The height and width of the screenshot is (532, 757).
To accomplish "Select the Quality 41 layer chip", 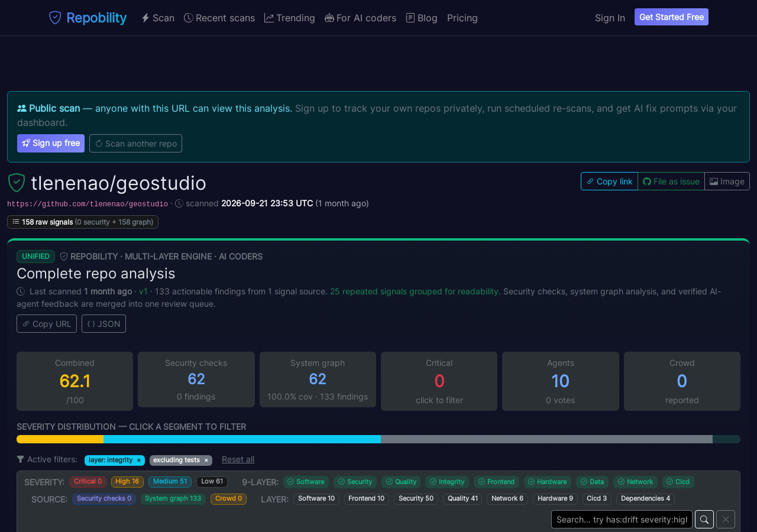I will [462, 499].
